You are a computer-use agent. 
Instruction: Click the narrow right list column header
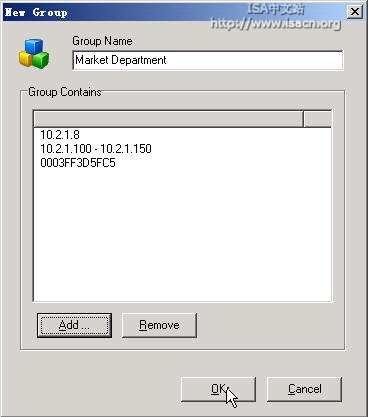[318, 119]
